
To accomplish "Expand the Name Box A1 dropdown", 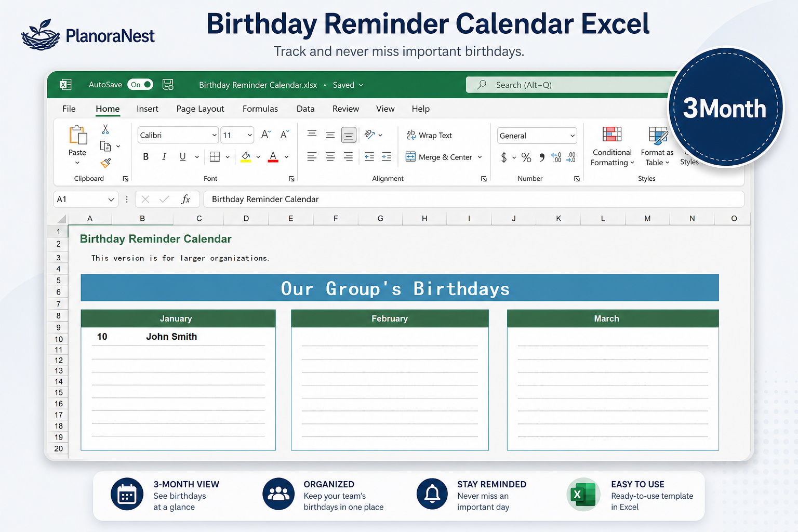I will click(x=111, y=199).
